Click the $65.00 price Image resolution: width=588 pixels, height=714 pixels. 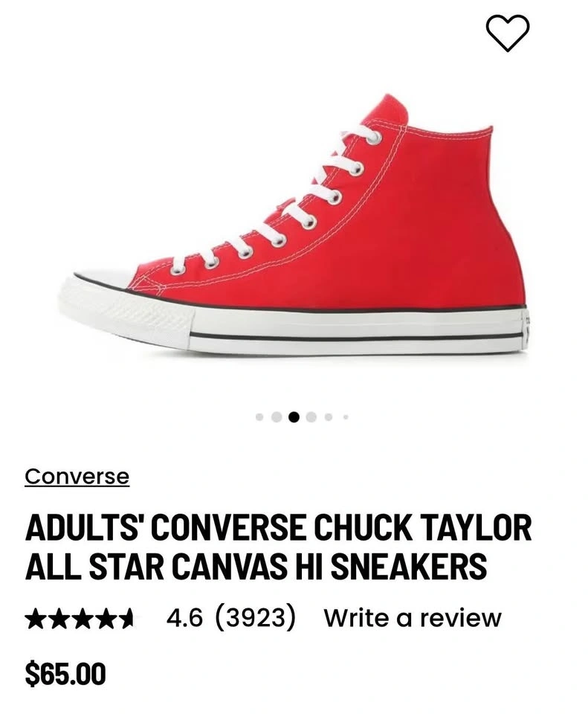(x=65, y=675)
